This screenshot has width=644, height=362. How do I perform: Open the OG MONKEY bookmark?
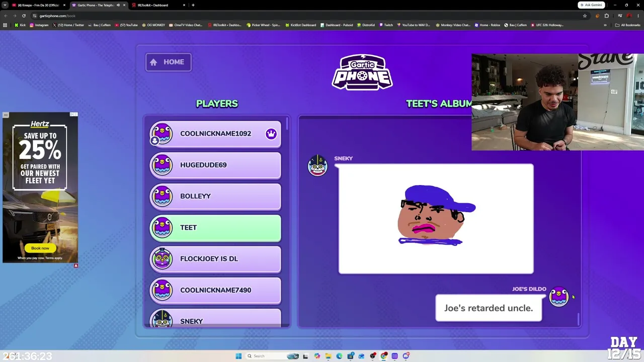(153, 25)
